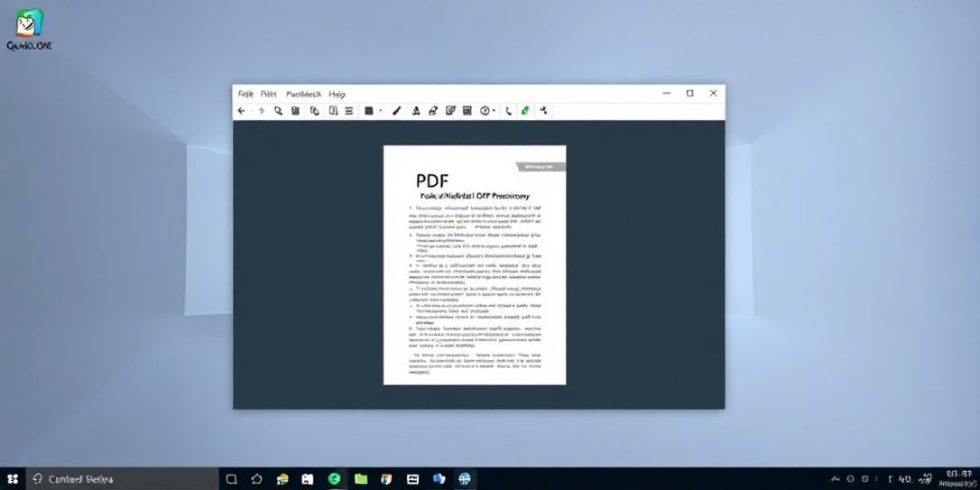
Task: Open the Windows Start menu
Action: 13,479
